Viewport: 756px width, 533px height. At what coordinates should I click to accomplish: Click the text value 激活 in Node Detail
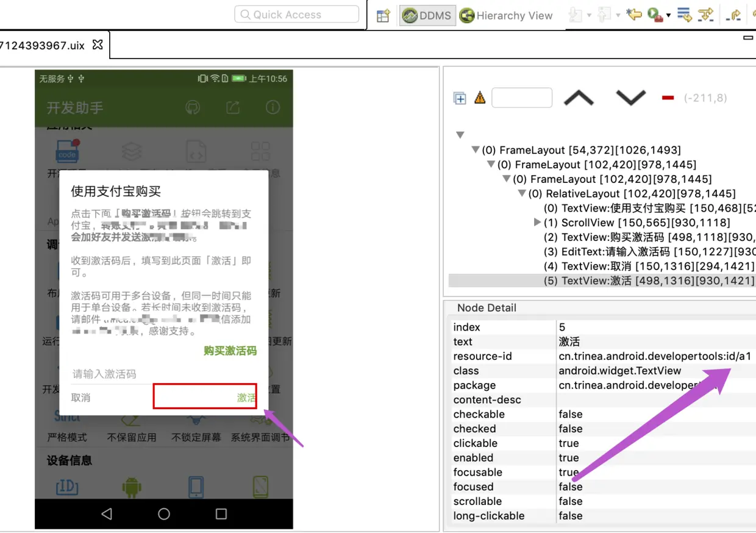point(569,342)
